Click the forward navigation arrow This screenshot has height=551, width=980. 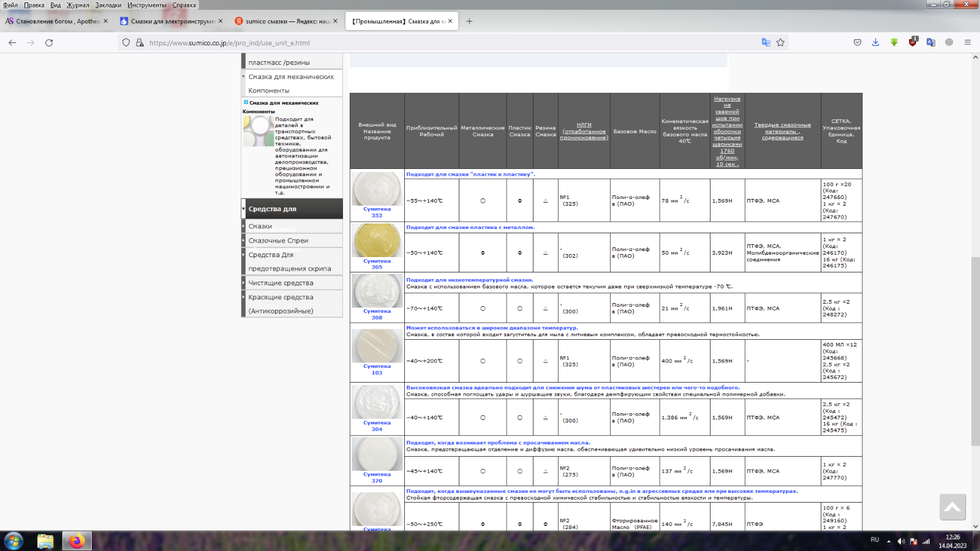coord(31,43)
